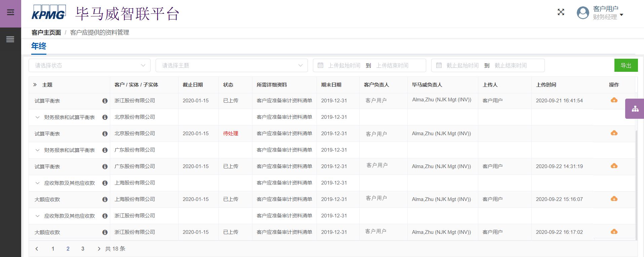Toggle fullscreen with the expand arrows icon

pyautogui.click(x=561, y=12)
